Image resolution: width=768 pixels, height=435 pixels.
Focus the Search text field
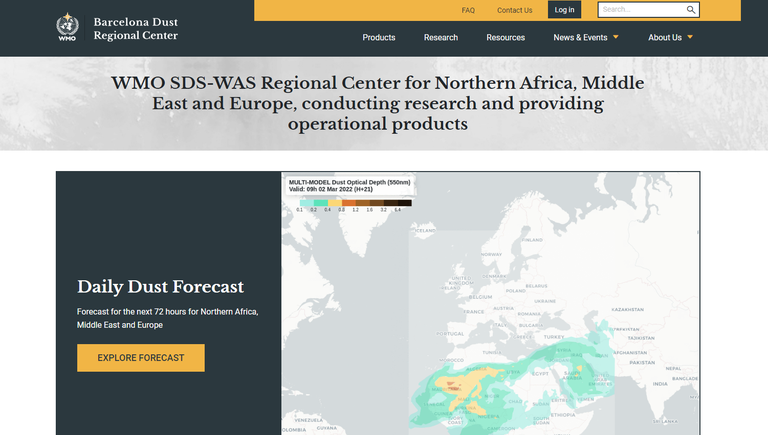tap(640, 10)
